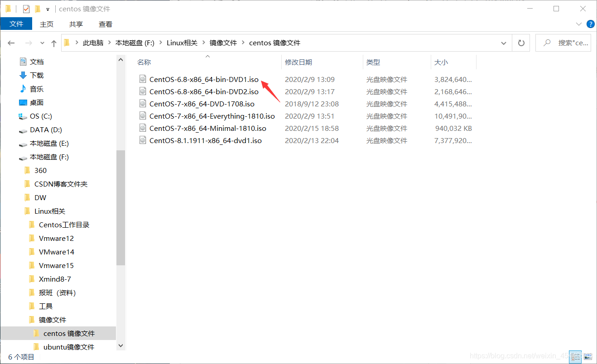597x364 pixels.
Task: Click navigation pane scrollbar up arrow
Action: click(x=120, y=59)
